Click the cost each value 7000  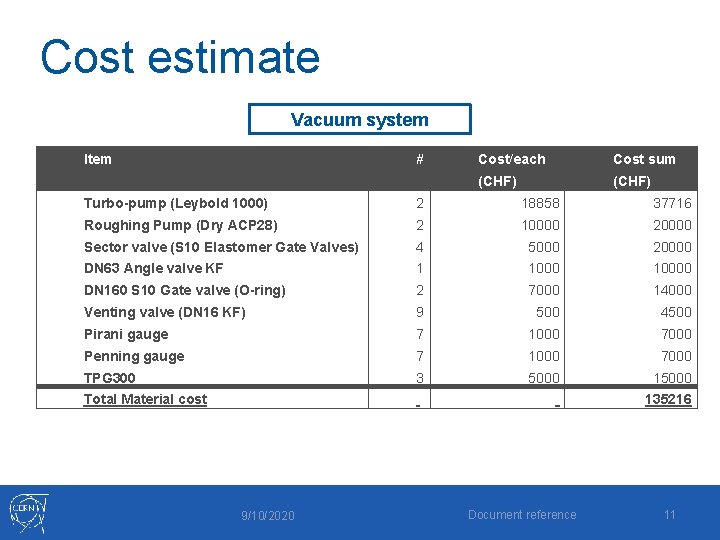pyautogui.click(x=544, y=291)
